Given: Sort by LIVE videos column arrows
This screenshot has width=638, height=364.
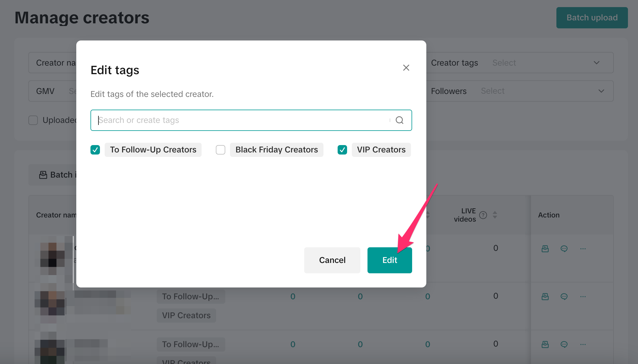Looking at the screenshot, I should (x=495, y=215).
